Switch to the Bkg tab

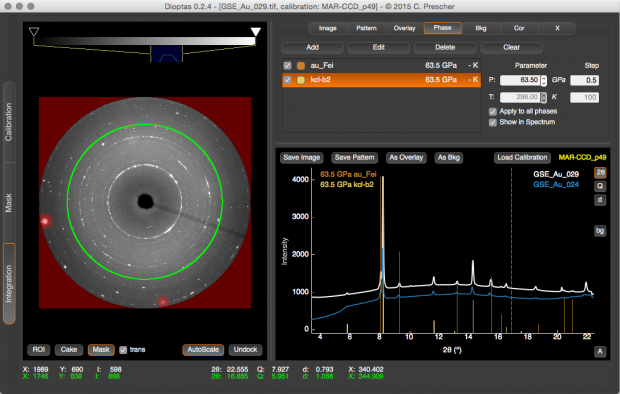[x=481, y=28]
